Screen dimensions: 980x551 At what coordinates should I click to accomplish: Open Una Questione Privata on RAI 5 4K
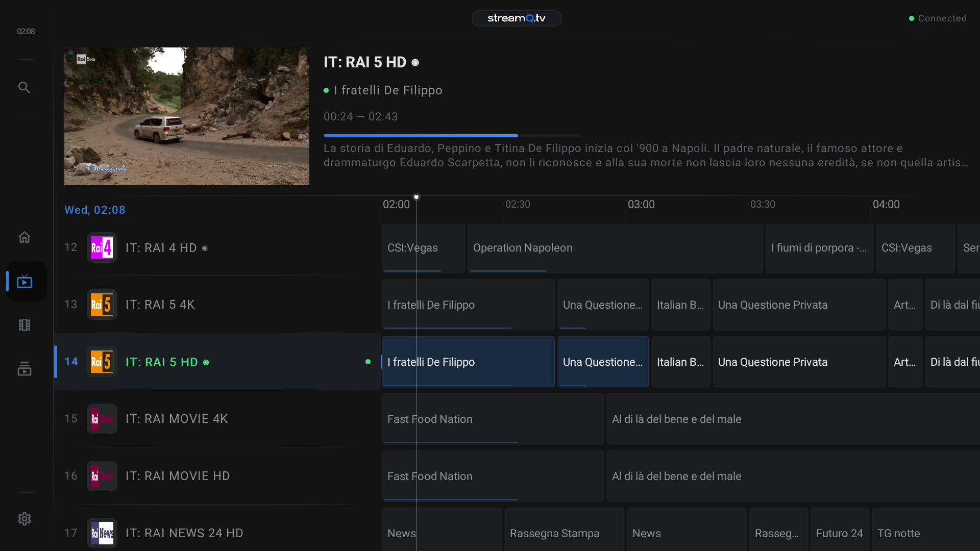click(799, 305)
